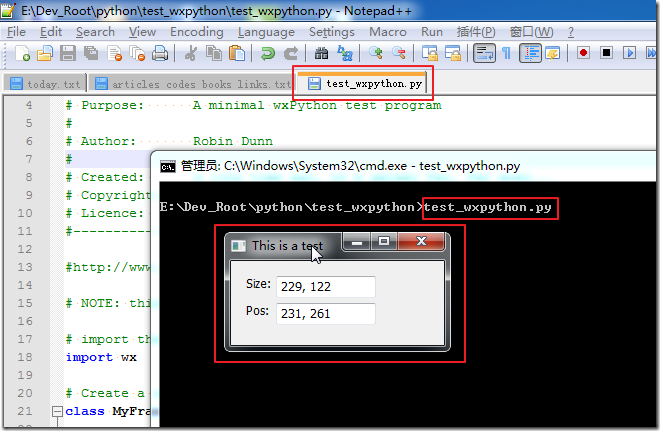Stop macro recording
The height and width of the screenshot is (431, 660).
[x=607, y=53]
